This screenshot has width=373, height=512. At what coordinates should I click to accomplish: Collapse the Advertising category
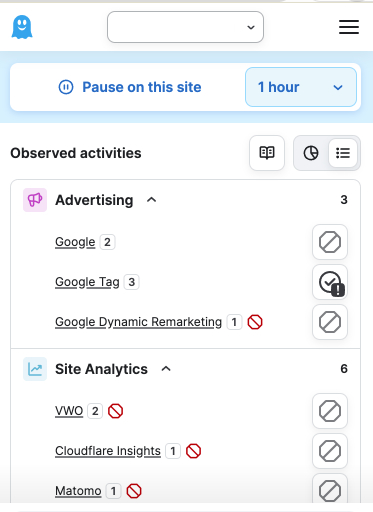152,200
